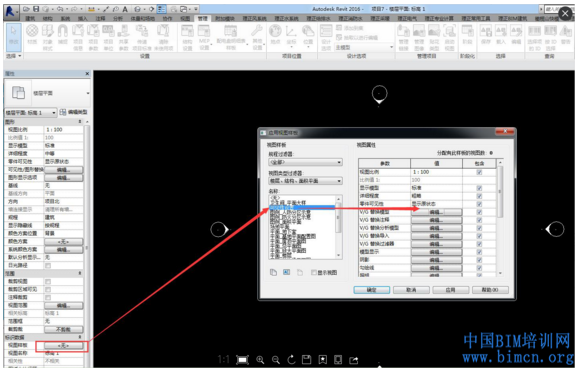Open the view type filter dropdown
Image resolution: width=579 pixels, height=371 pixels.
305,181
